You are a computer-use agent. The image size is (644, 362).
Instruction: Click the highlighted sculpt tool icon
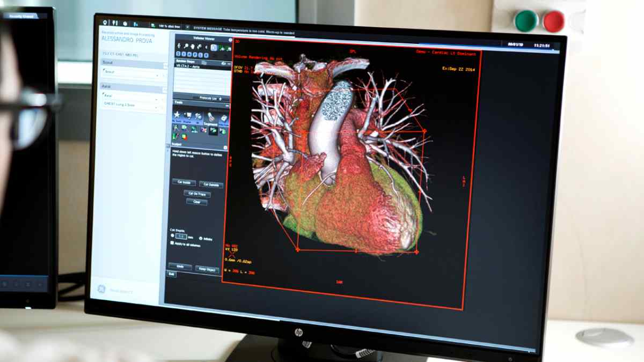coord(213,131)
